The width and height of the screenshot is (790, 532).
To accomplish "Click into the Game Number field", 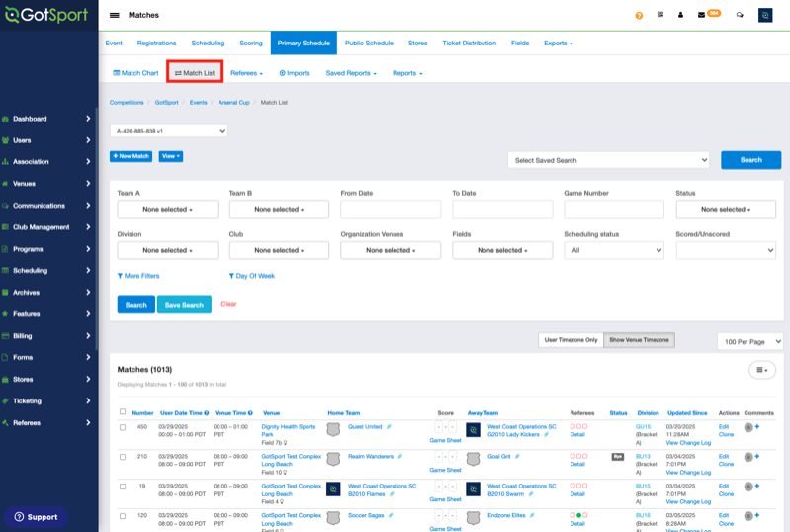I will pos(614,209).
